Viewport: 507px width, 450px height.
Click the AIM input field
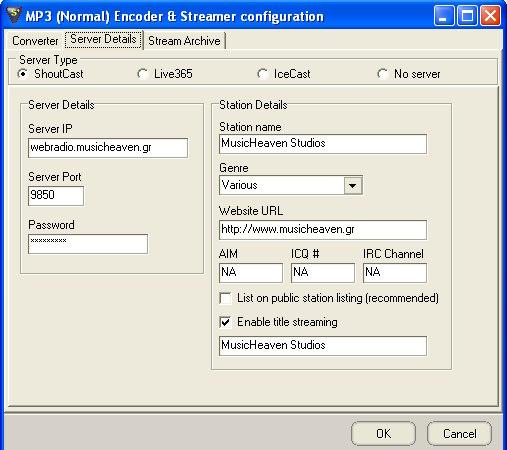pos(251,273)
